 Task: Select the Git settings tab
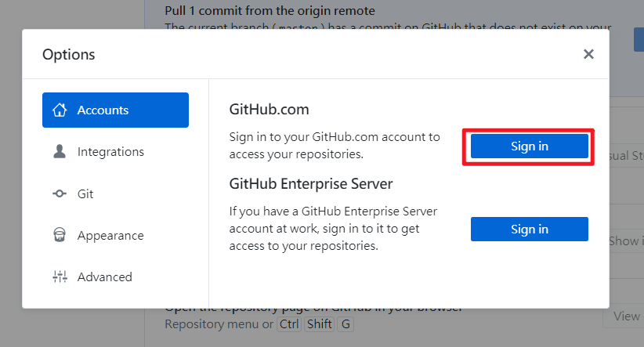85,193
